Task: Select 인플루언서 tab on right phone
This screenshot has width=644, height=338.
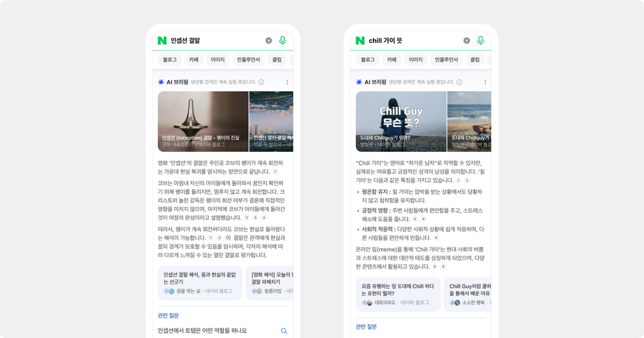Action: click(447, 60)
